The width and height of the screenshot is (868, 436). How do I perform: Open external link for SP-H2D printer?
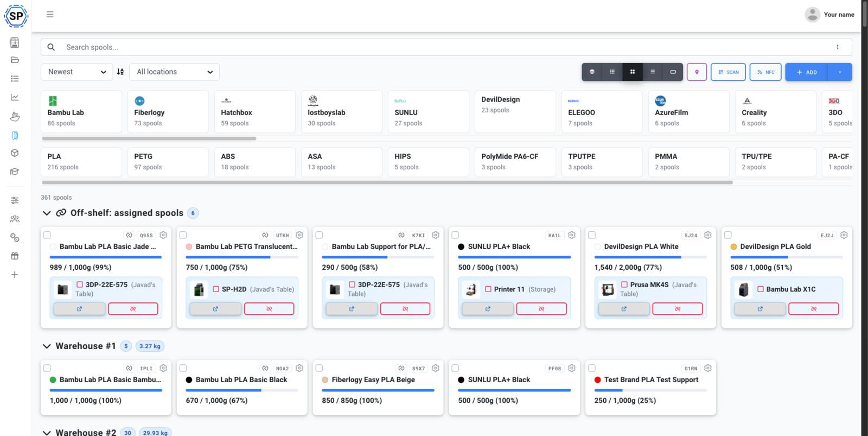click(215, 309)
